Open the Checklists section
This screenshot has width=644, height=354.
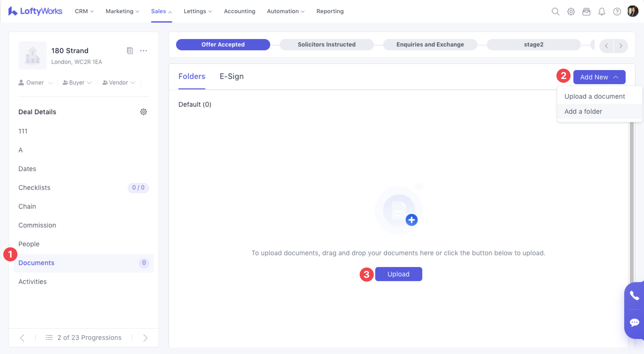point(35,188)
